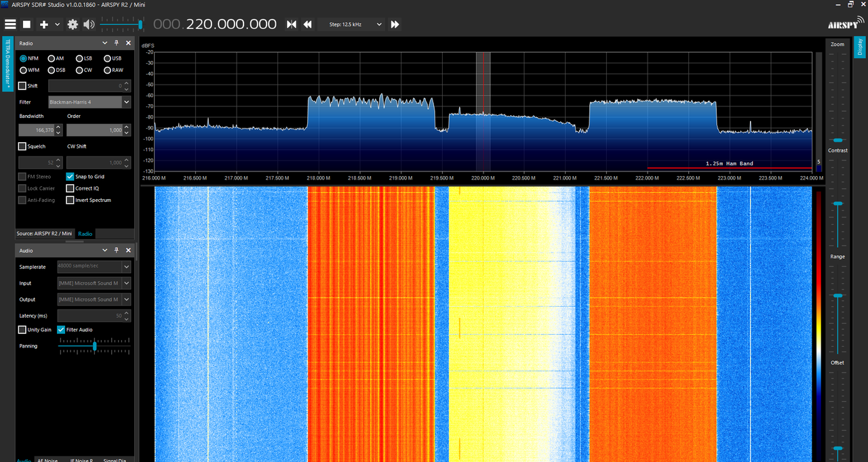
Task: Switch to the Radio tab
Action: coord(85,234)
